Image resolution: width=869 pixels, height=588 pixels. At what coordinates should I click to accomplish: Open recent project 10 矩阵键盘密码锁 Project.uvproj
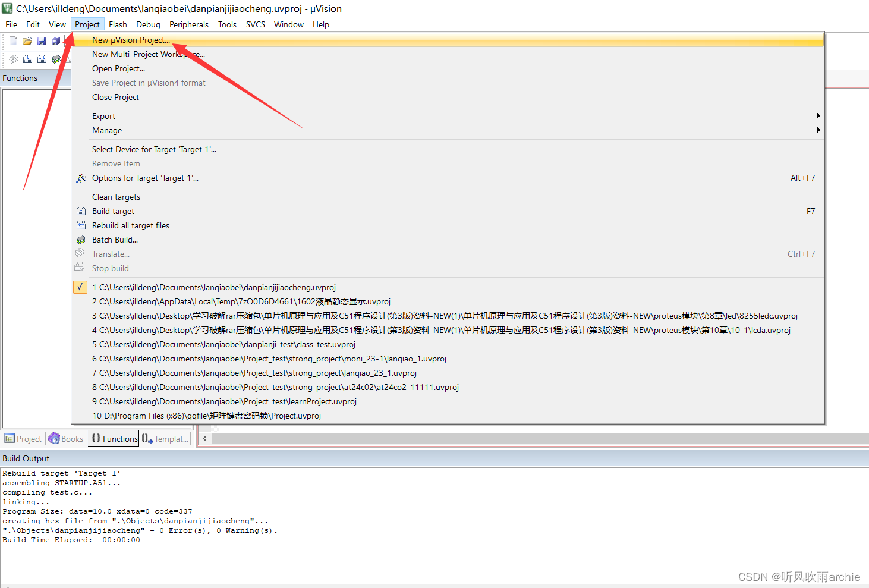(x=448, y=416)
